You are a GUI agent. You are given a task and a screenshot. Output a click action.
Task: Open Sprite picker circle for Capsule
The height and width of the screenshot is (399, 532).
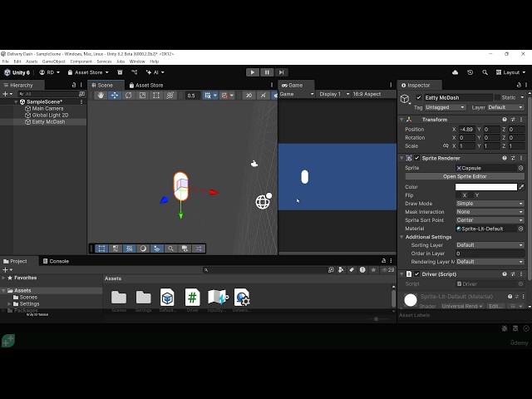tap(521, 168)
